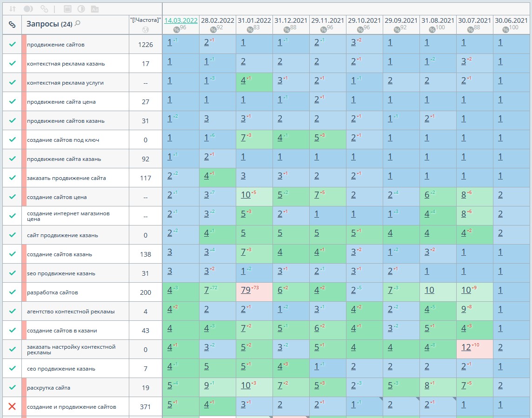The height and width of the screenshot is (418, 532).
Task: Click the window layout toolbar icon
Action: [x=67, y=9]
